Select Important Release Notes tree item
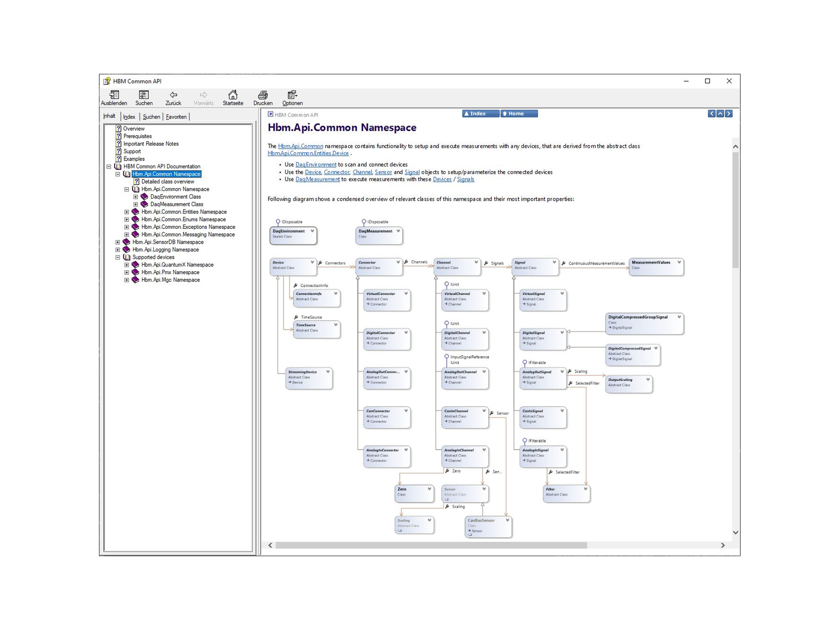Viewport: 840px width, 630px height. 150,144
